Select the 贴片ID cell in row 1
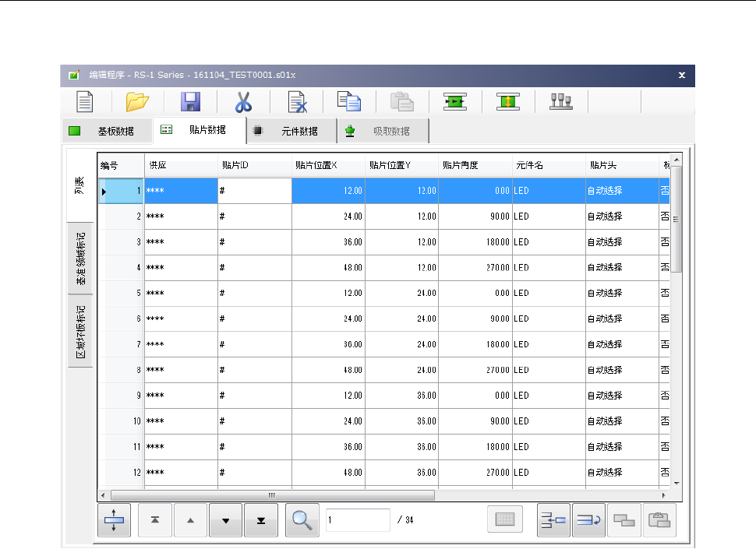The width and height of the screenshot is (756, 549). coord(255,191)
